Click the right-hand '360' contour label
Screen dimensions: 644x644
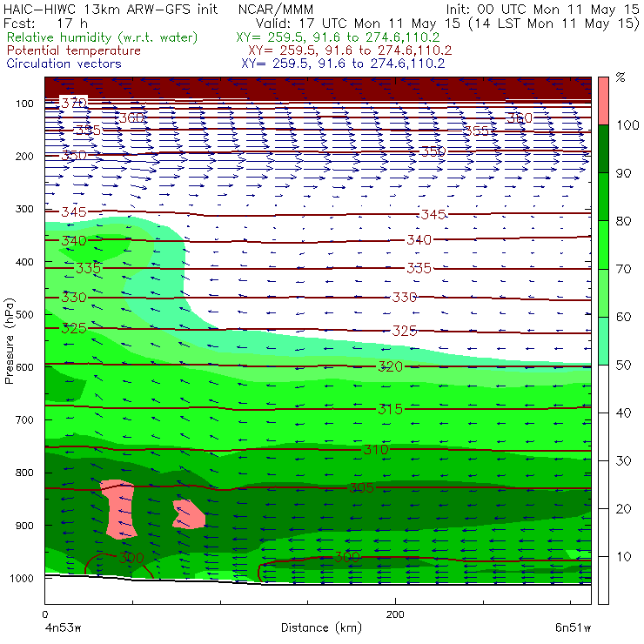coord(520,118)
